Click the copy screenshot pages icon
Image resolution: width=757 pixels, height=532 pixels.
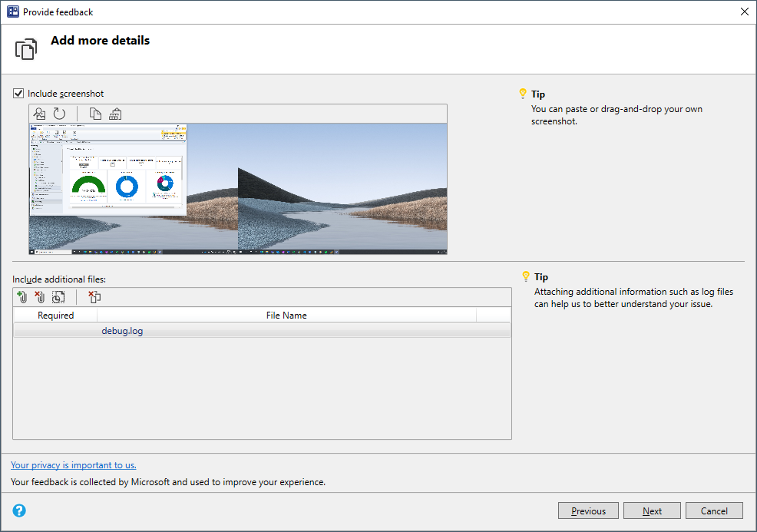click(95, 114)
